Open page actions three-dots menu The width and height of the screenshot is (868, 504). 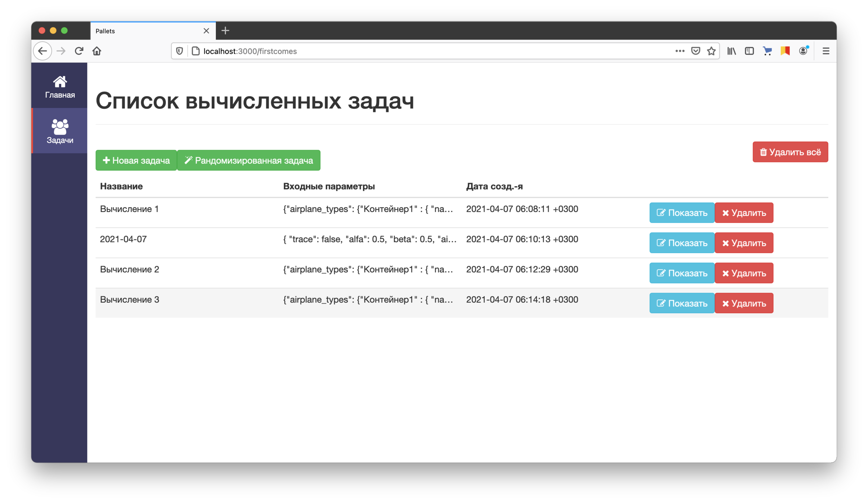point(679,51)
